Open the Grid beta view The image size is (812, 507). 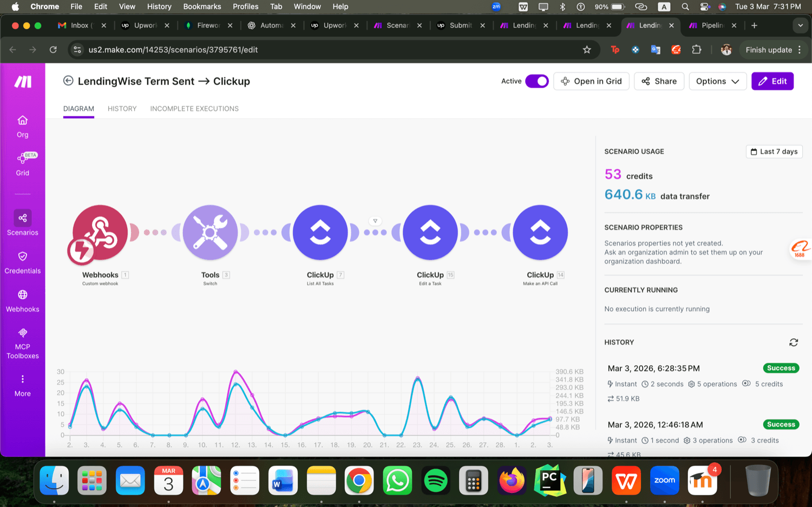(22, 164)
